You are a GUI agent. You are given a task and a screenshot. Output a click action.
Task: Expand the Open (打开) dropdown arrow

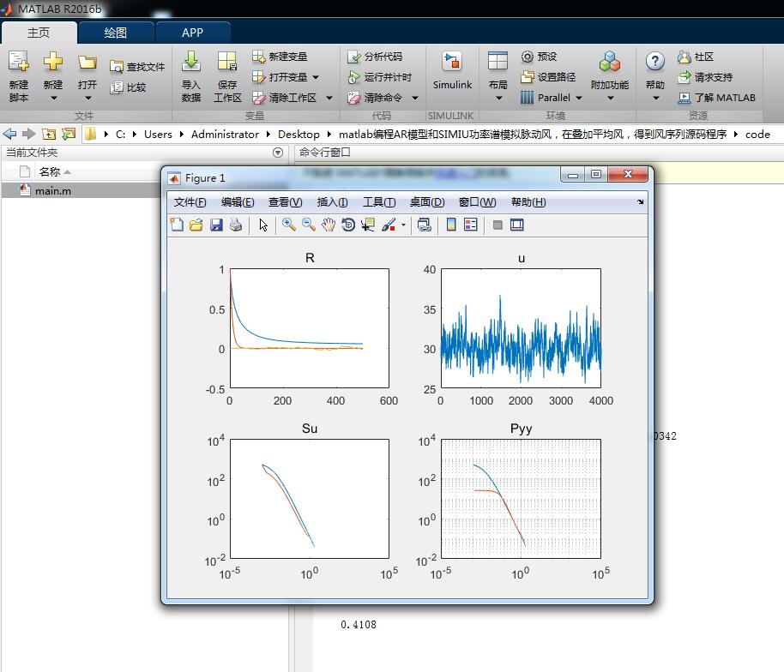[87, 98]
